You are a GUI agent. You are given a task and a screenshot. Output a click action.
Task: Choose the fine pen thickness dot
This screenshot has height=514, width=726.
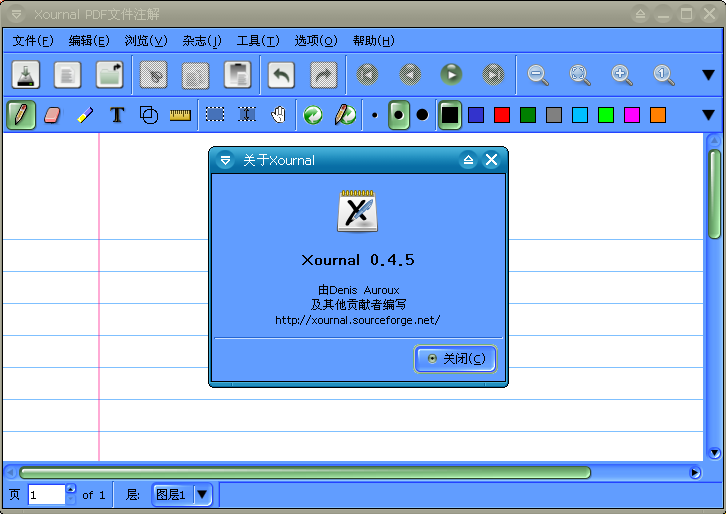[x=375, y=115]
